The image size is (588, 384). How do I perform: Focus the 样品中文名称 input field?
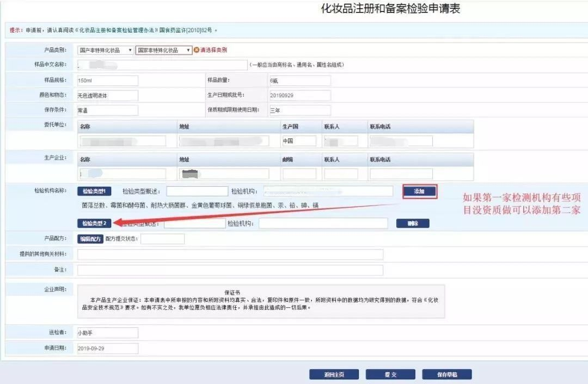[162, 65]
